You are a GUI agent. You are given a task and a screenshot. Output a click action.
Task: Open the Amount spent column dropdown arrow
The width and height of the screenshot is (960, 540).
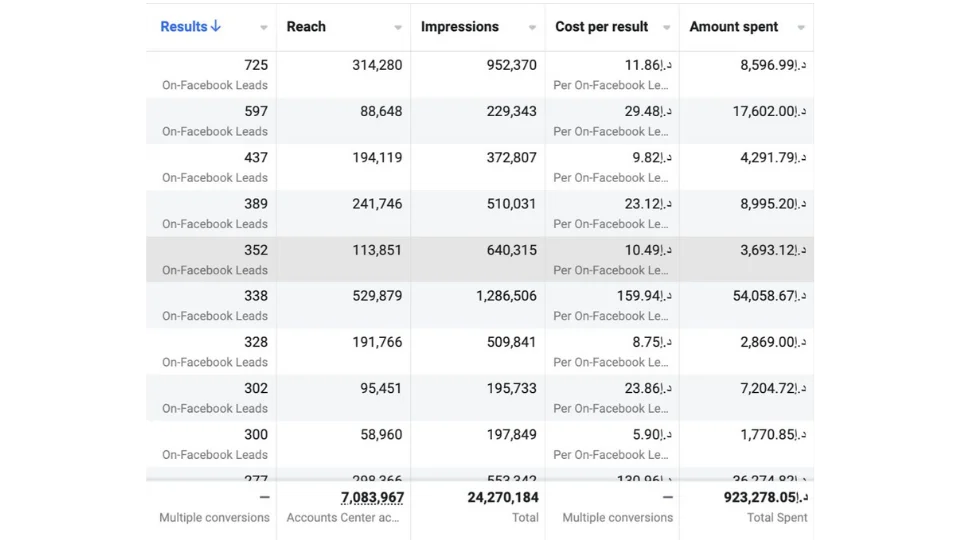pyautogui.click(x=801, y=28)
